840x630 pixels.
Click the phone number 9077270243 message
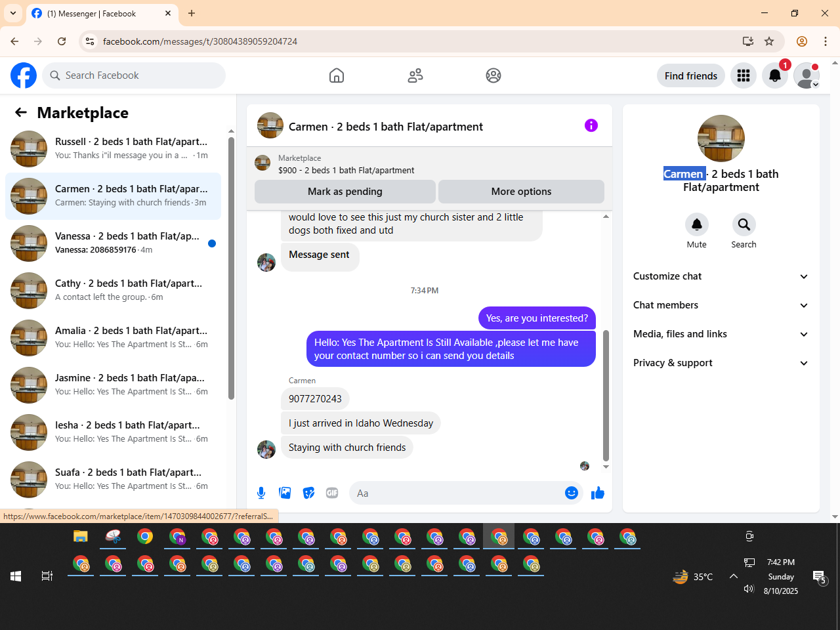[315, 398]
